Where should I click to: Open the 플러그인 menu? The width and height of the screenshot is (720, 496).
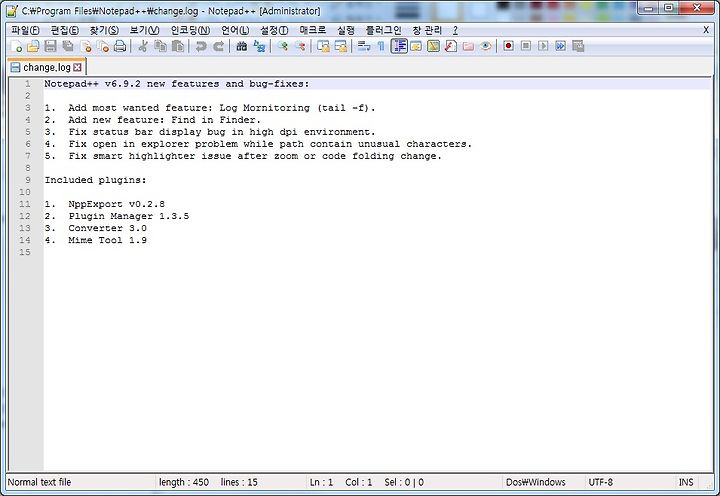(x=383, y=30)
